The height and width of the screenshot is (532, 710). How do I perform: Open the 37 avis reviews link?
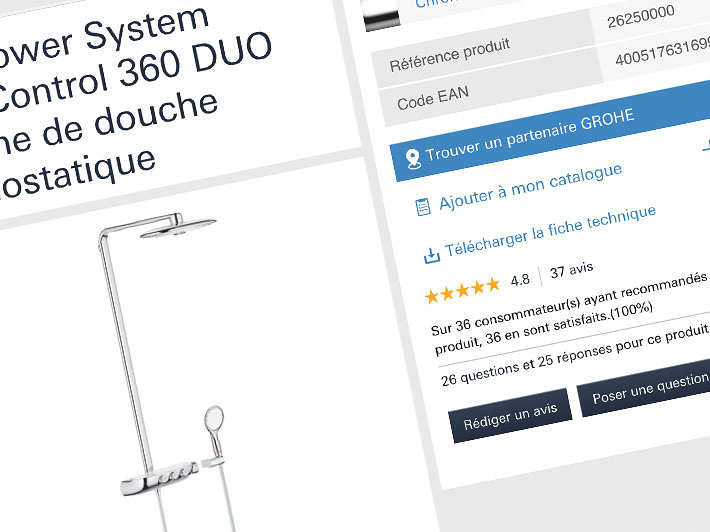point(571,270)
